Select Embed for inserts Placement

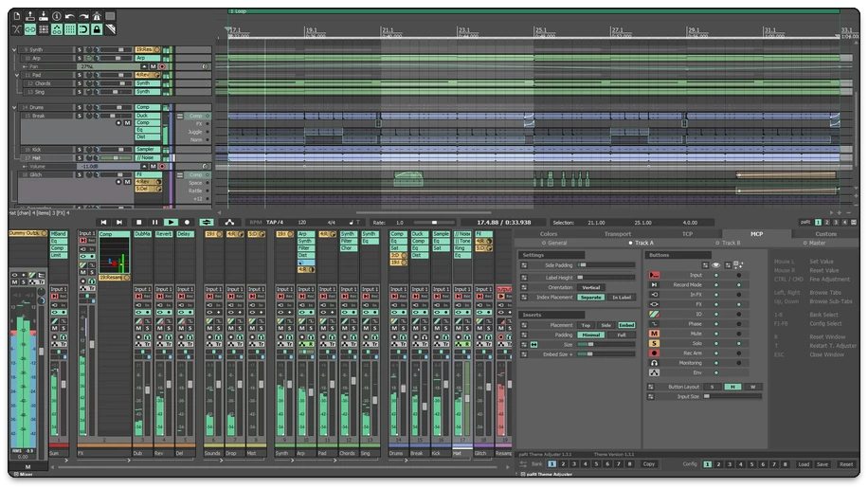coord(626,324)
